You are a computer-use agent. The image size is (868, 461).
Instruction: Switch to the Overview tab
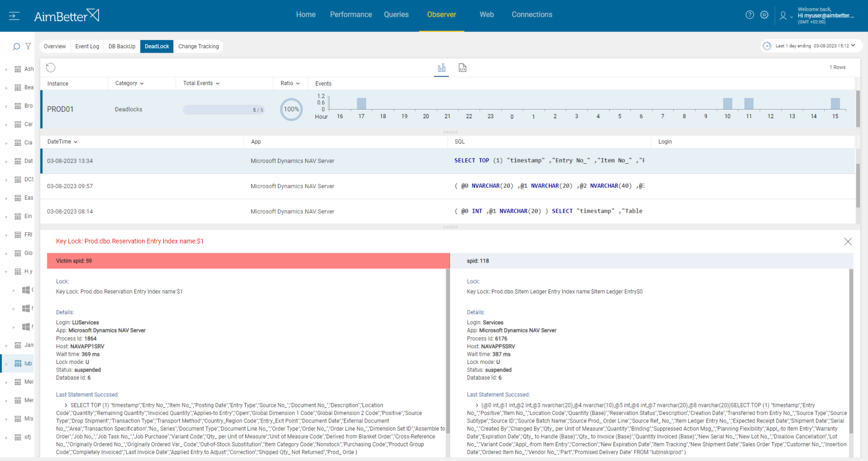pyautogui.click(x=55, y=47)
